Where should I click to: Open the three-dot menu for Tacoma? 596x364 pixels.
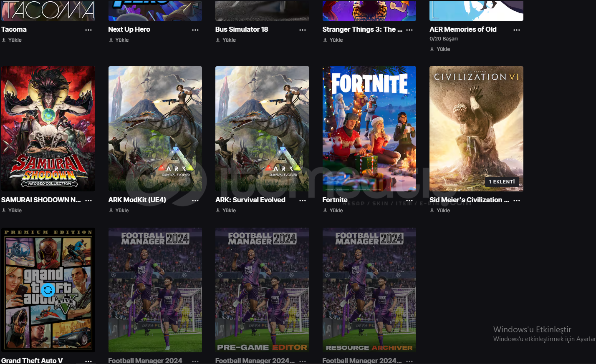88,30
